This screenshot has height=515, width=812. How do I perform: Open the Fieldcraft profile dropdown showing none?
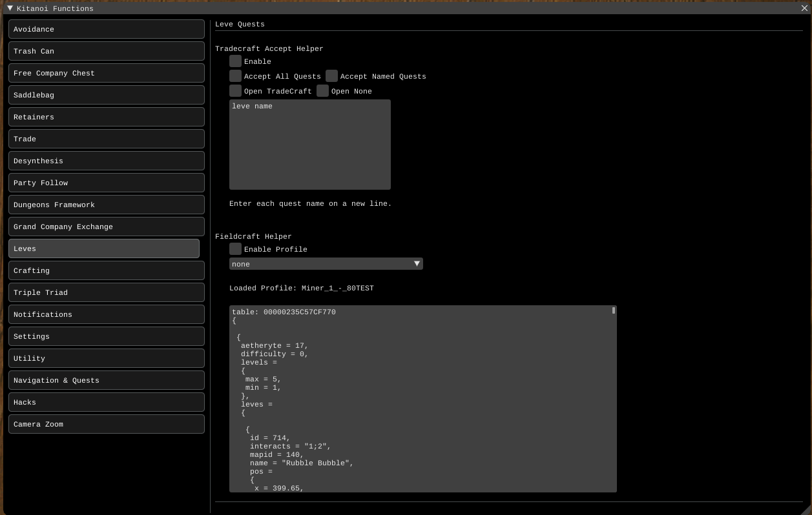coord(326,264)
